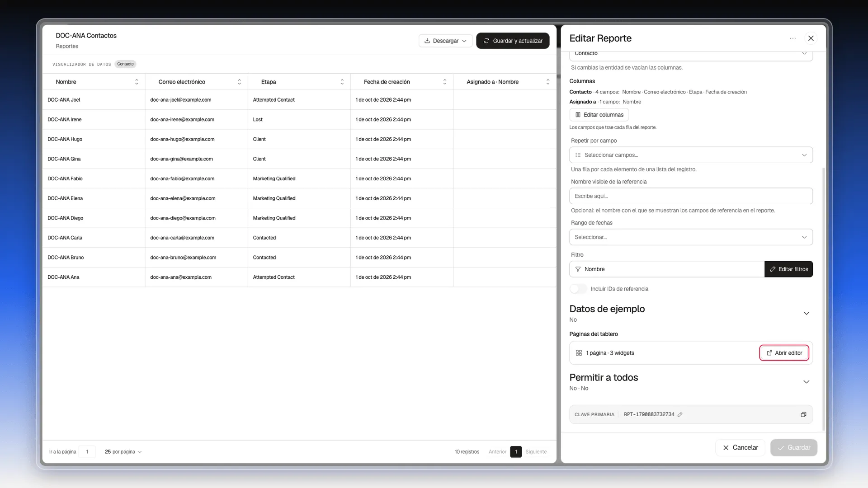Click doc-ana-carla@example.com cell

182,238
